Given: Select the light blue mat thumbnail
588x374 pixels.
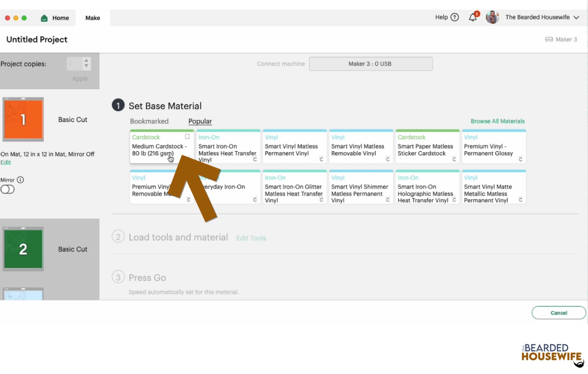Looking at the screenshot, I should click(23, 293).
